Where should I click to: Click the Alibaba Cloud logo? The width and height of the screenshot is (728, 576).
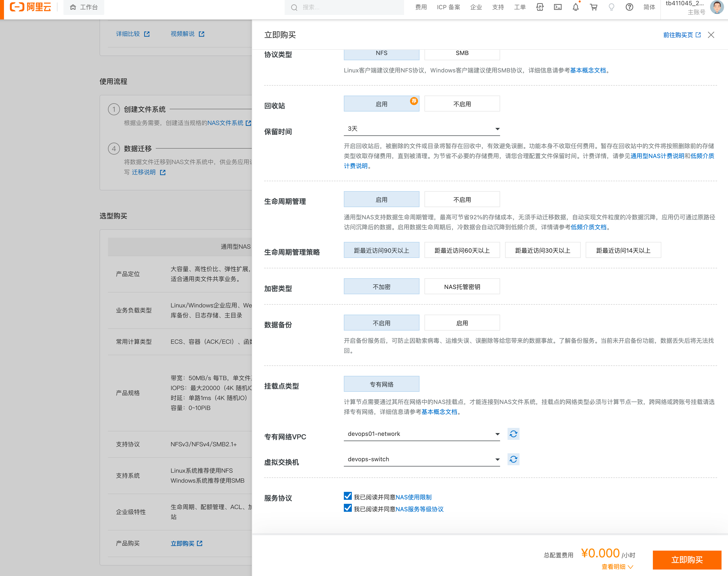pyautogui.click(x=30, y=7)
